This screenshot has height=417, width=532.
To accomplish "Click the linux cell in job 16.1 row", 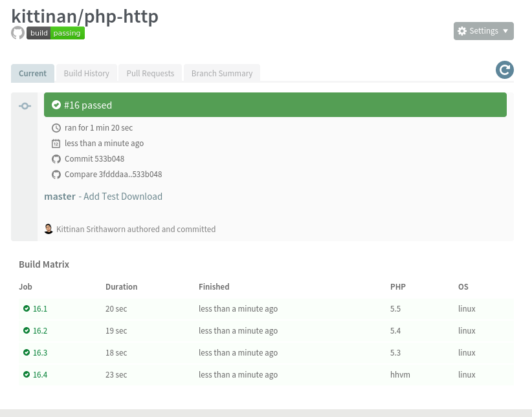I will (467, 308).
